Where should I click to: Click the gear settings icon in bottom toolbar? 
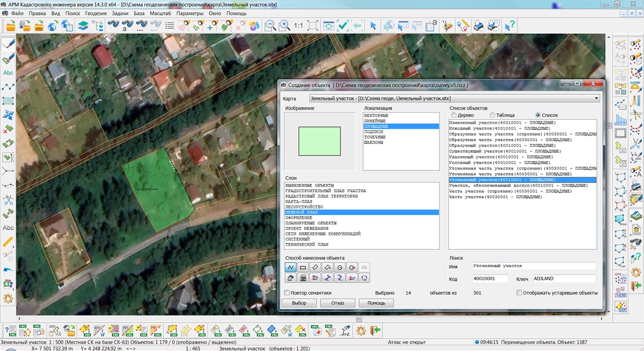pyautogui.click(x=361, y=330)
